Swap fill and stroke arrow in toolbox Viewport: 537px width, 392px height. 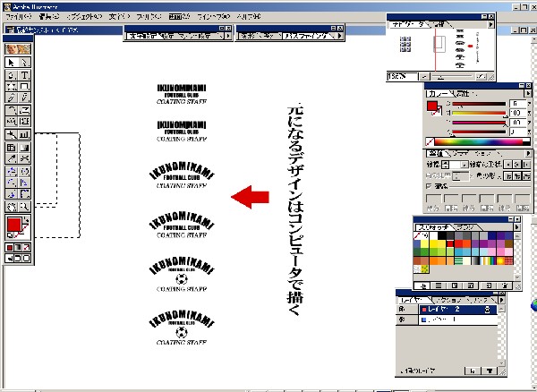click(27, 219)
